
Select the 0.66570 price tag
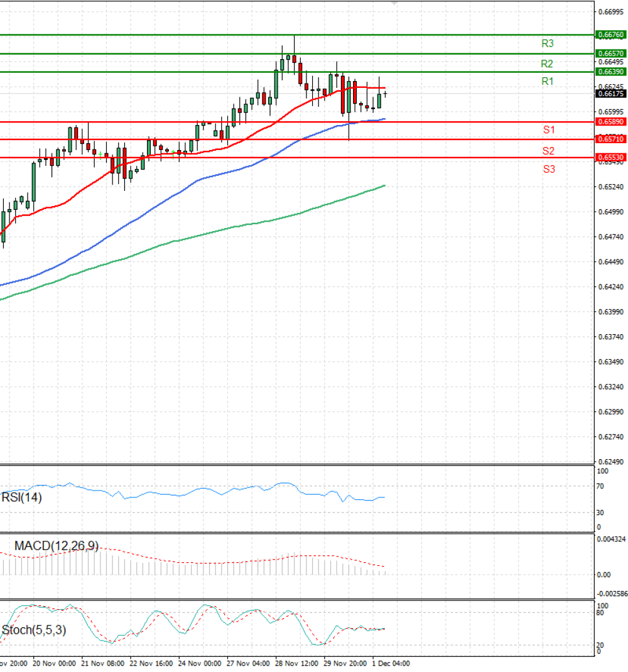(611, 53)
